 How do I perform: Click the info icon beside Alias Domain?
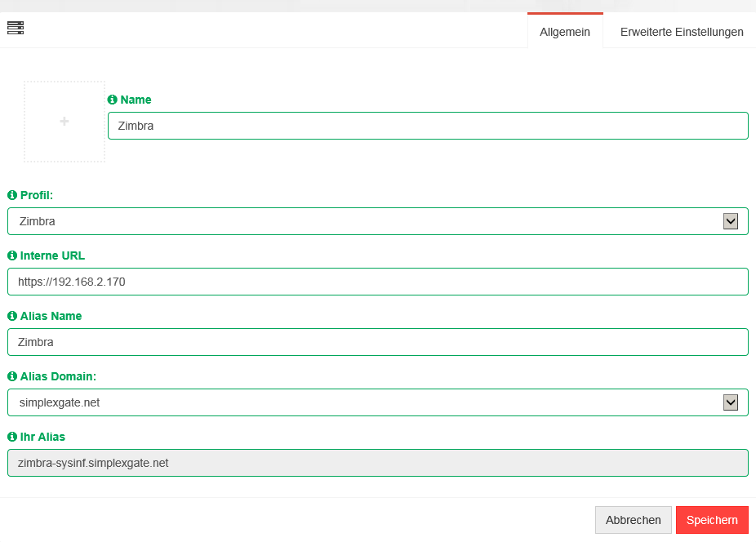(x=12, y=376)
